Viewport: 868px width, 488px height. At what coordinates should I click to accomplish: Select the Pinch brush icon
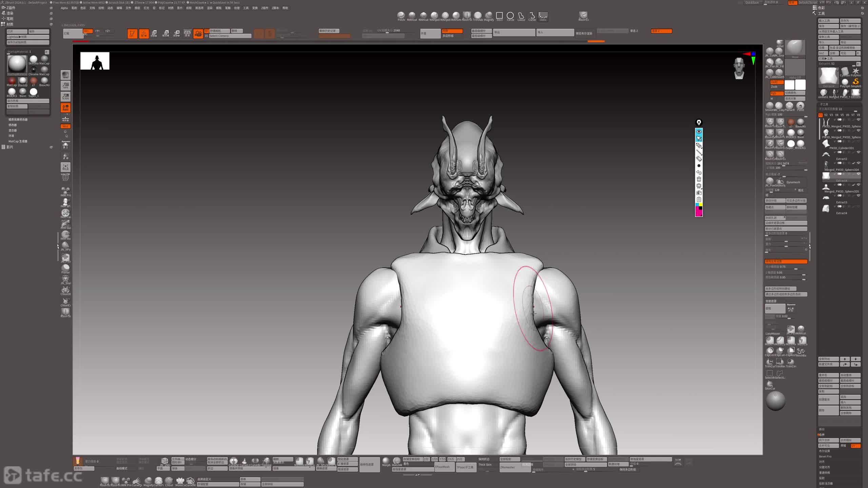click(x=401, y=16)
